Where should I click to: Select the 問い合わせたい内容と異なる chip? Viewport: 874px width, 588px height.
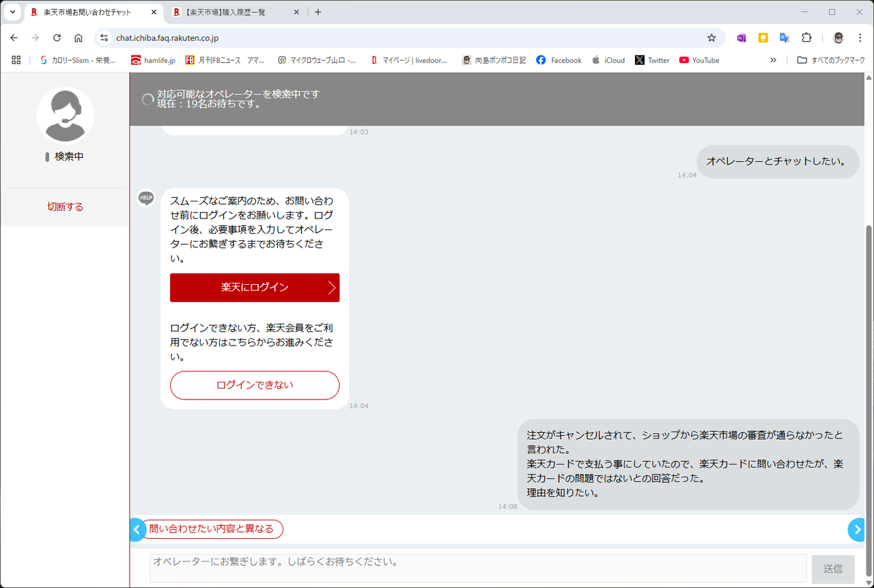click(x=211, y=529)
